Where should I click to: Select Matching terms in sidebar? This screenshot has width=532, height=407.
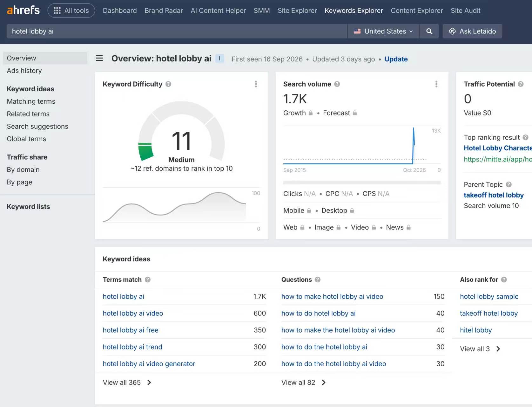tap(31, 101)
